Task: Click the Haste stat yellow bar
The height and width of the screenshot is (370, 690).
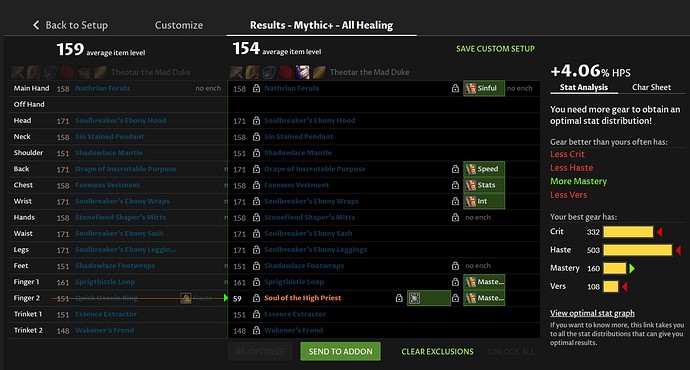Action: [x=638, y=250]
